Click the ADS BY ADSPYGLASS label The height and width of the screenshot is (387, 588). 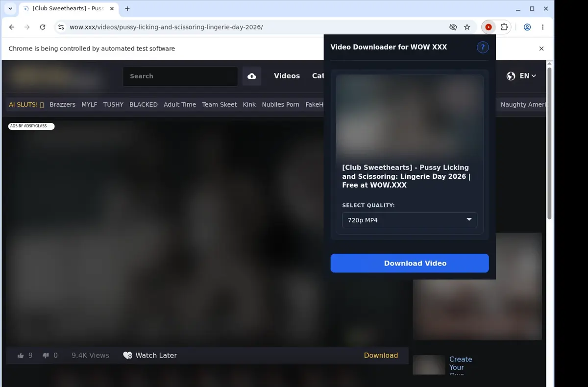31,126
